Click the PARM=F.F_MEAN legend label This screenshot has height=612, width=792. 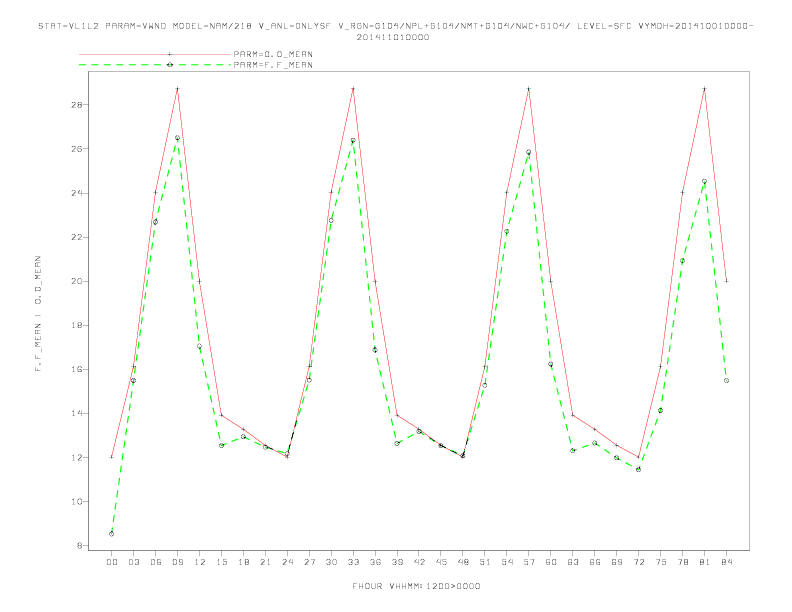(x=273, y=65)
